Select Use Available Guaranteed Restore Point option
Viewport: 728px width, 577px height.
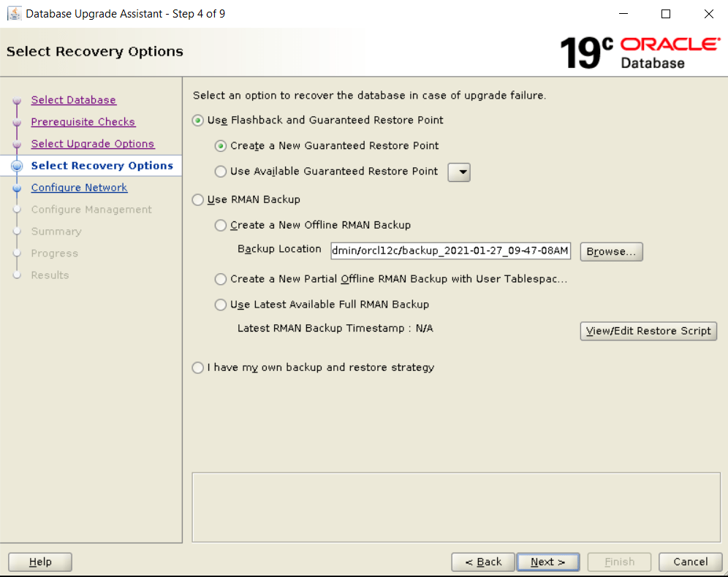pyautogui.click(x=221, y=172)
